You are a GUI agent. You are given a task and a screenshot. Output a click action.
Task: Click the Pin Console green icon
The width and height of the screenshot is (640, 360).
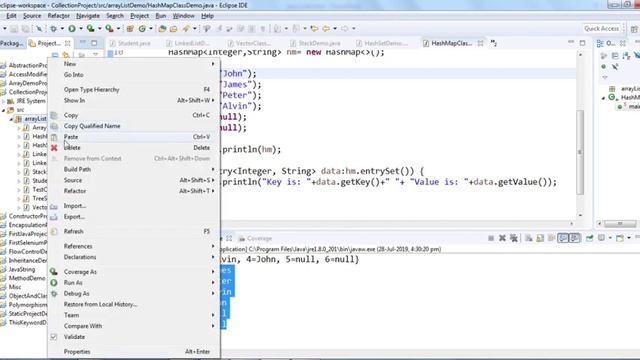589,238
